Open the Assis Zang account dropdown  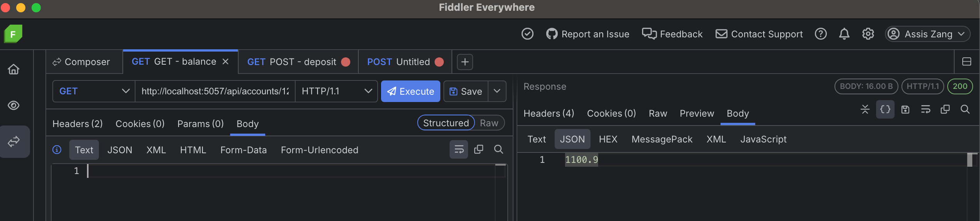point(928,34)
